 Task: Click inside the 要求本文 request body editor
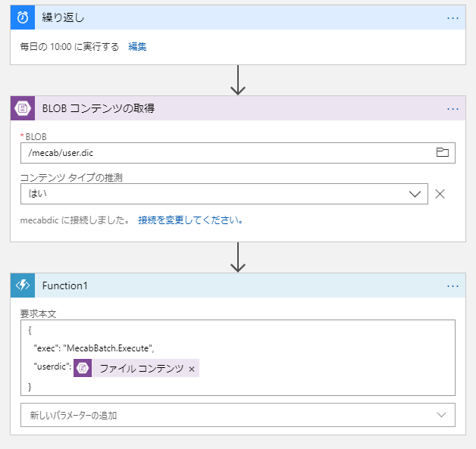click(303, 348)
